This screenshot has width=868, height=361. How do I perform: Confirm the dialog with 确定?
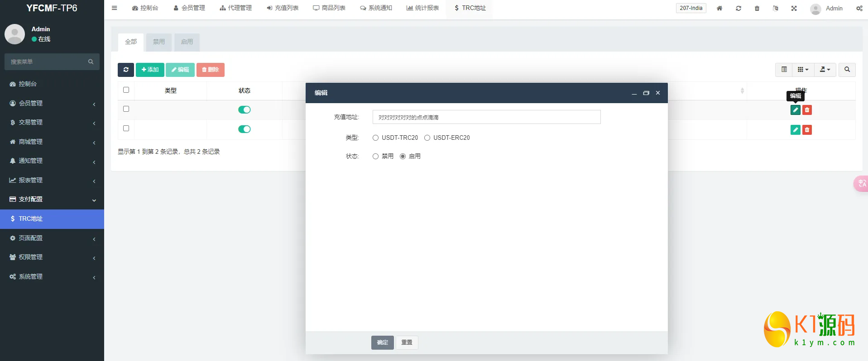pos(383,342)
